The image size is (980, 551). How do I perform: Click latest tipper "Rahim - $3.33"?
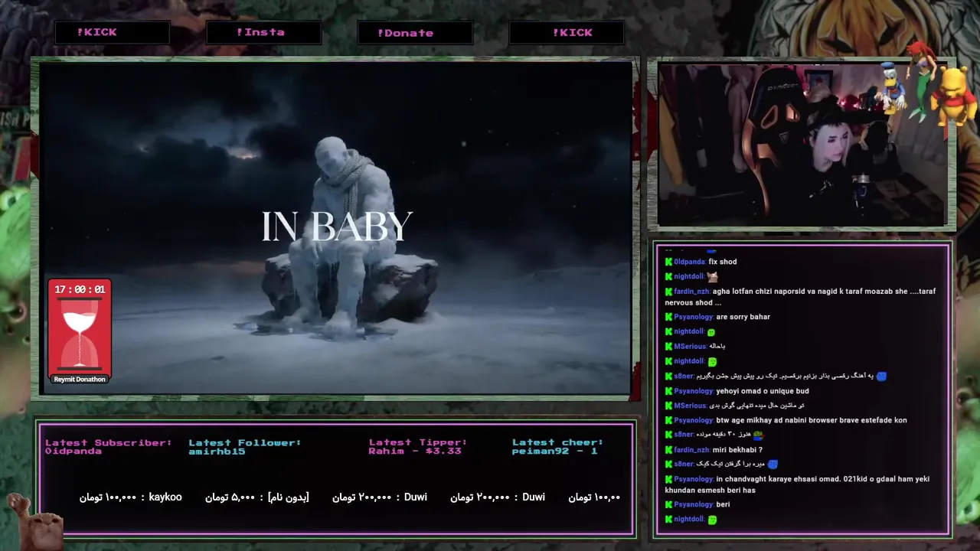pyautogui.click(x=415, y=452)
